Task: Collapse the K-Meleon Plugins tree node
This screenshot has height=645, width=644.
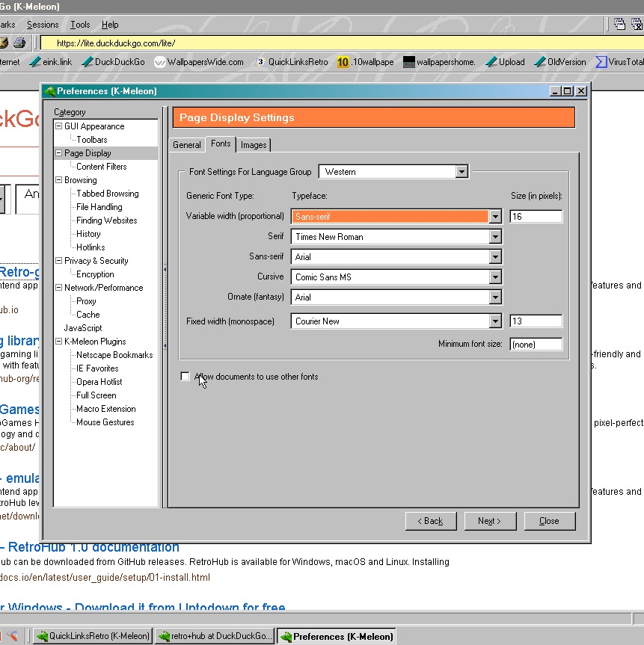Action: click(58, 342)
